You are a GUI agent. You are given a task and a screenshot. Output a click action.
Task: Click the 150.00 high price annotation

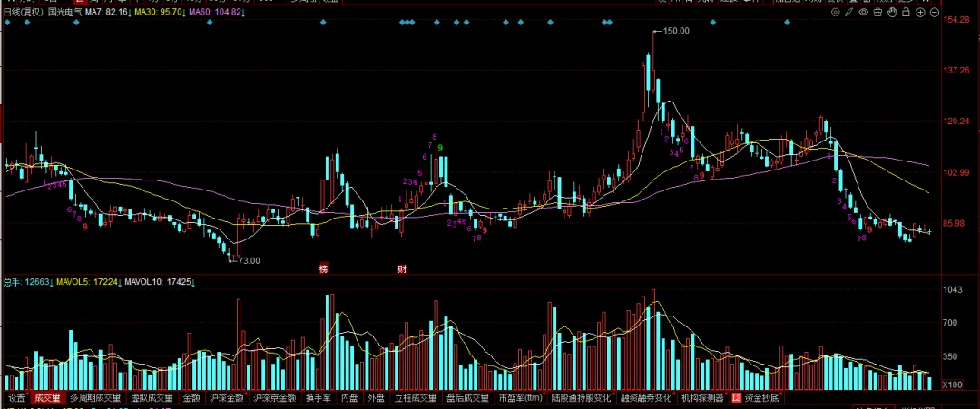(676, 31)
